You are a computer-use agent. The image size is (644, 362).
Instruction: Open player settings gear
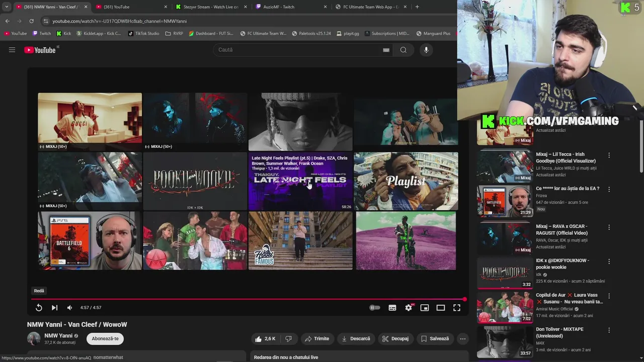(x=409, y=308)
